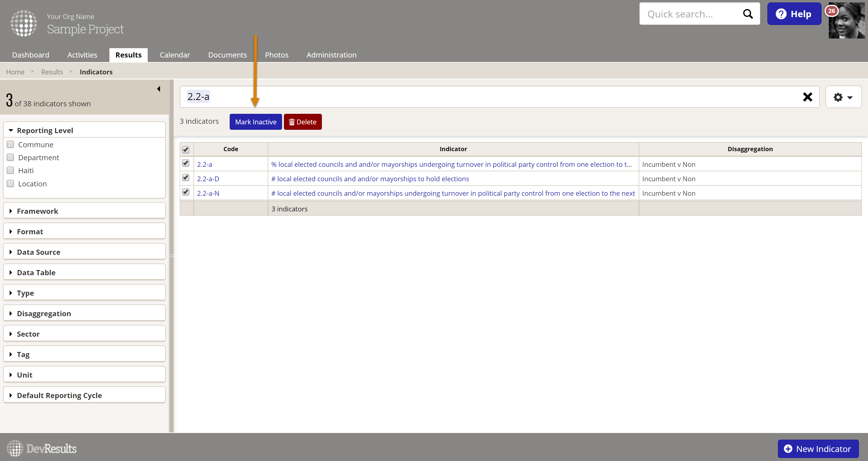Click the DevResults footer logo
The height and width of the screenshot is (461, 868).
pos(42,448)
